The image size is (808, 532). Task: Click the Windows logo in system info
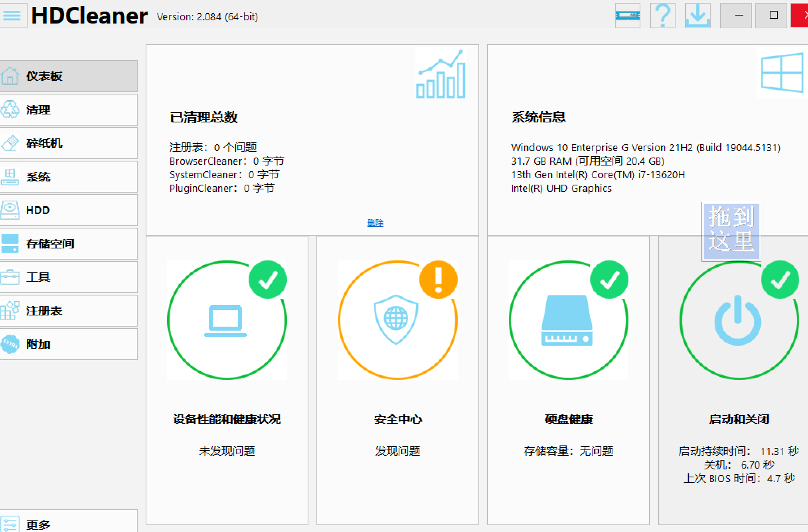click(782, 73)
